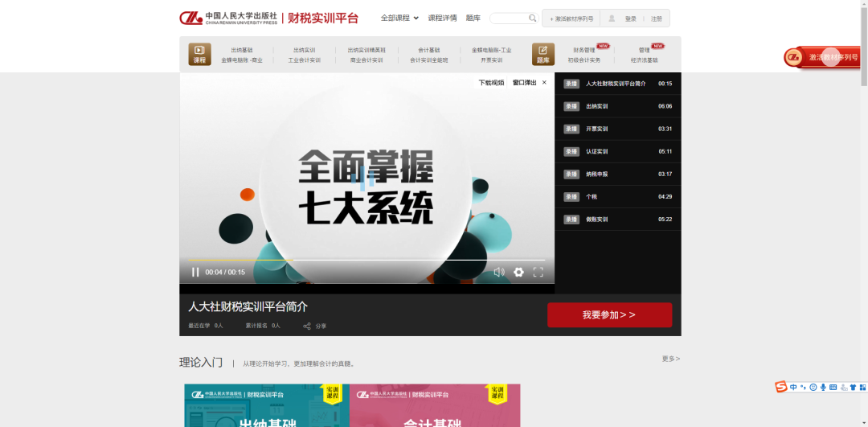
Task: Enter fullscreen with the fullscreen icon
Action: pyautogui.click(x=538, y=272)
